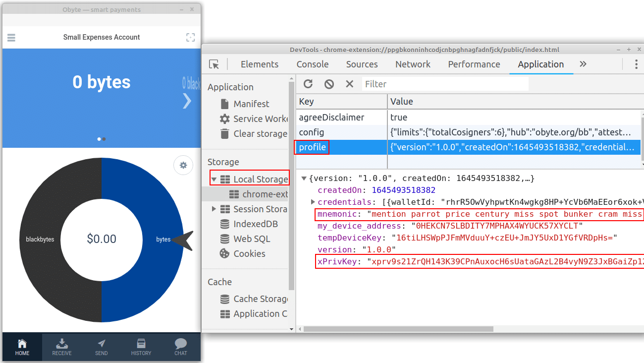
Task: Select the config key row
Action: click(468, 132)
